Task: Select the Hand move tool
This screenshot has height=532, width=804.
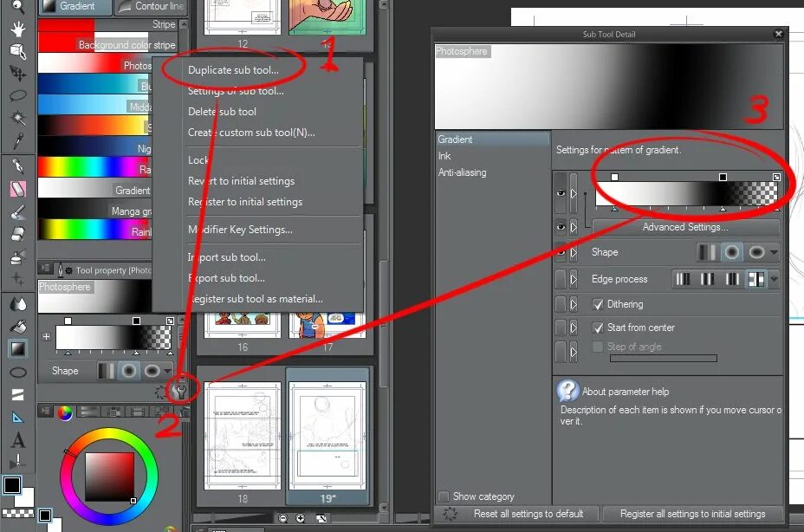Action: coord(18,29)
